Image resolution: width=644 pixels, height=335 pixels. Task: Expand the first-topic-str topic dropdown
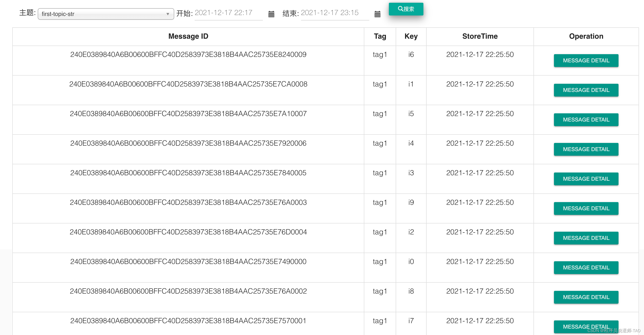point(106,14)
